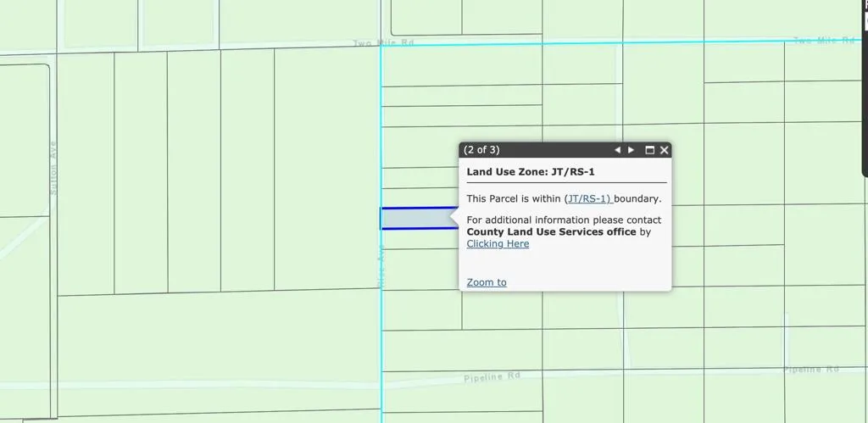Click the dark panel at right edge
The width and height of the screenshot is (868, 423).
pyautogui.click(x=865, y=85)
